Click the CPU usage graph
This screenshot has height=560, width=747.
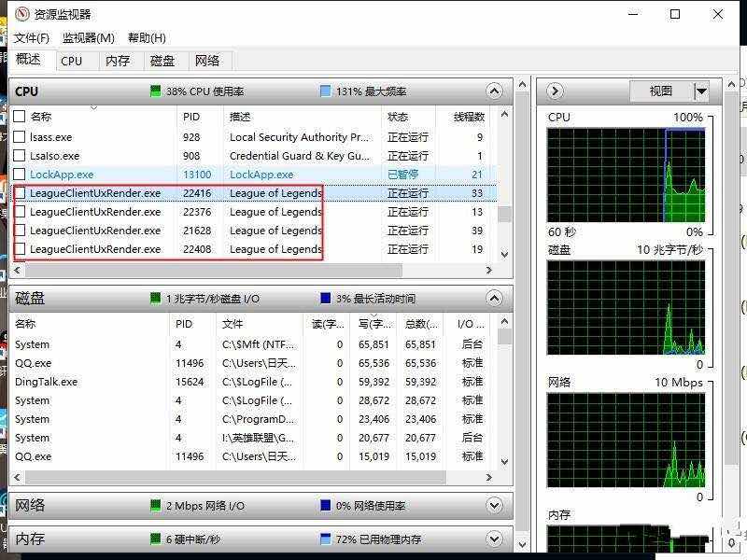(x=626, y=175)
